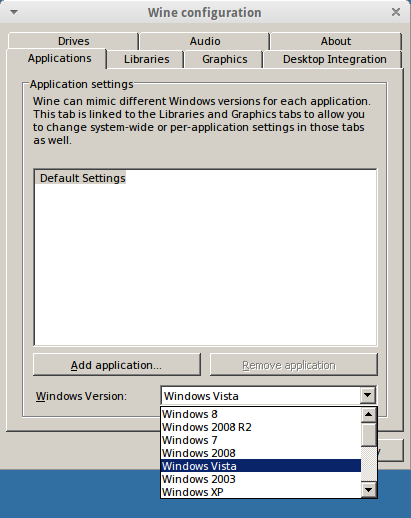Select highlighted Windows Vista entry
411x518 pixels.
[x=261, y=466]
